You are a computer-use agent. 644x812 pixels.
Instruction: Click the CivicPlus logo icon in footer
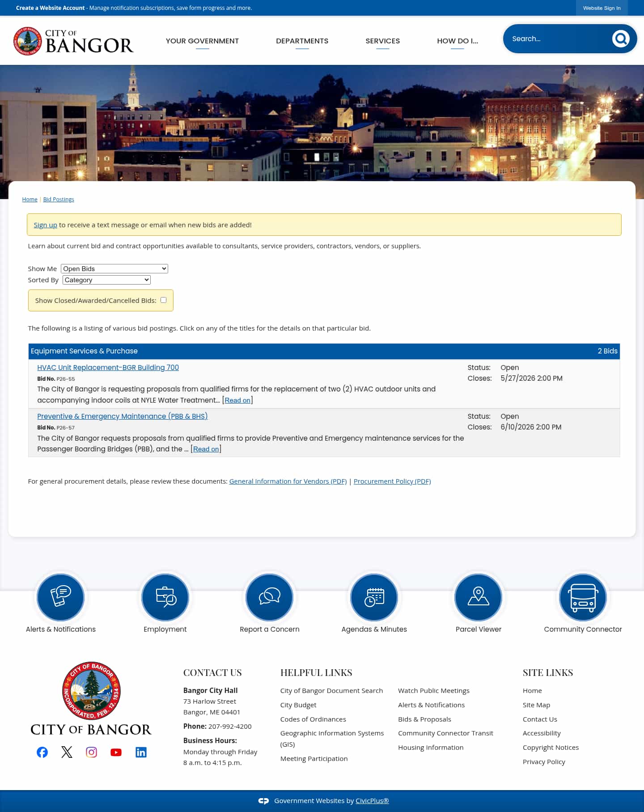coord(263,801)
